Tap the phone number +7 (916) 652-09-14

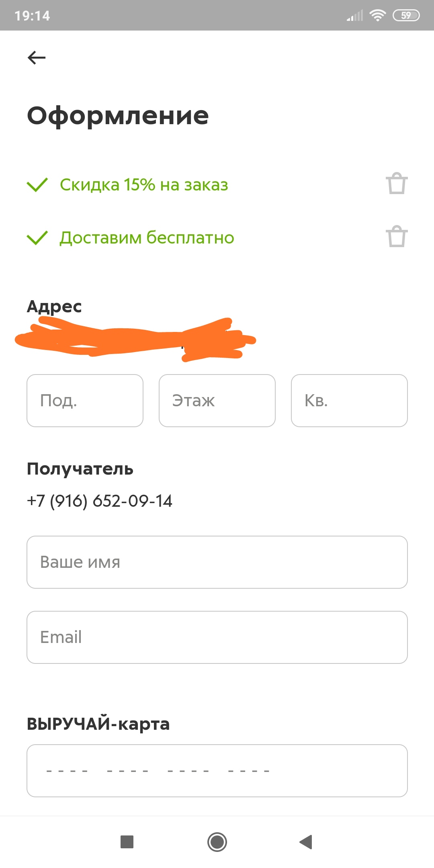99,501
